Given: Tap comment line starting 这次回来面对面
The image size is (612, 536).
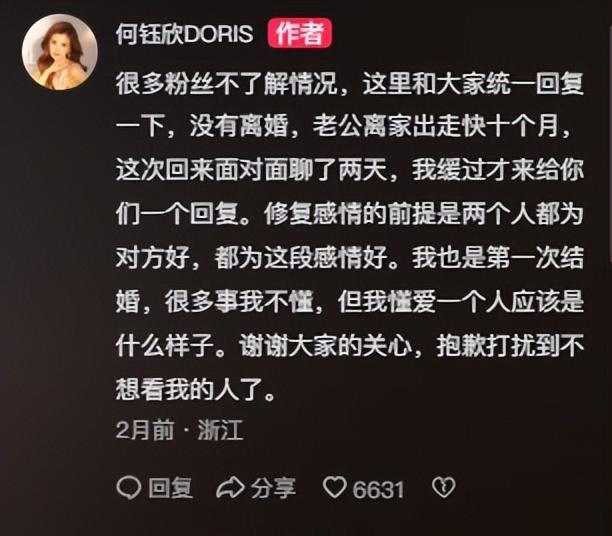Looking at the screenshot, I should pyautogui.click(x=350, y=170).
